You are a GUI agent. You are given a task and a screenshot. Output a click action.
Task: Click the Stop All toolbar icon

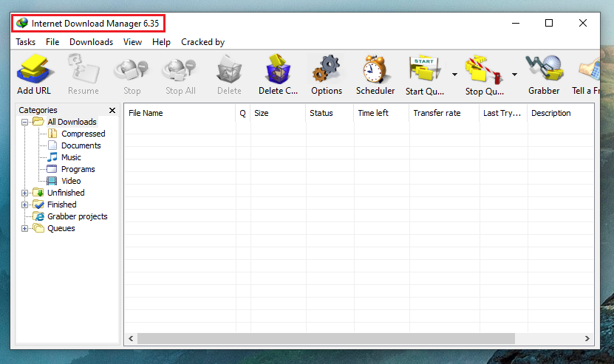(x=180, y=69)
